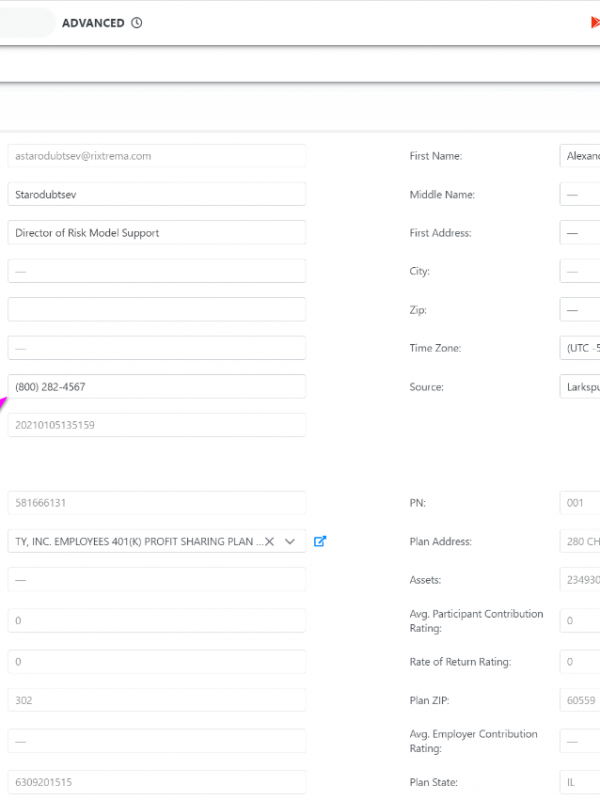Click the email field astarodubtsev@rixtrema.com
This screenshot has height=800, width=600.
[x=155, y=156]
